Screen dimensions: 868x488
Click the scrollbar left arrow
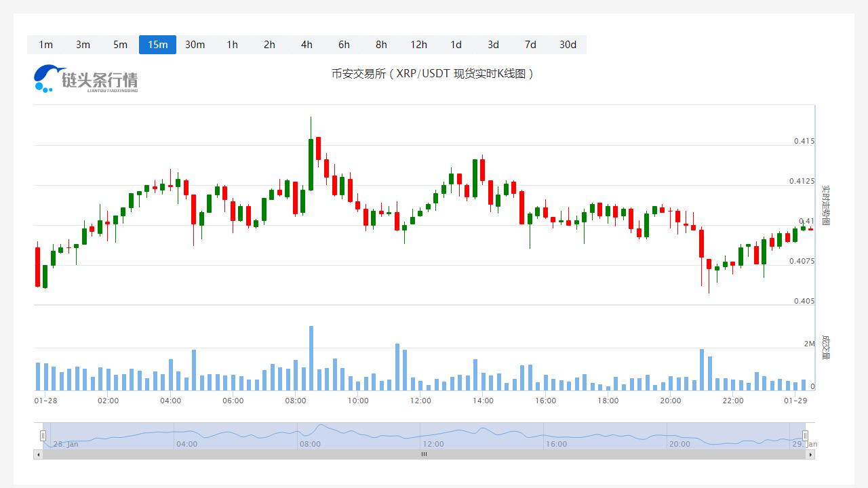pyautogui.click(x=38, y=455)
